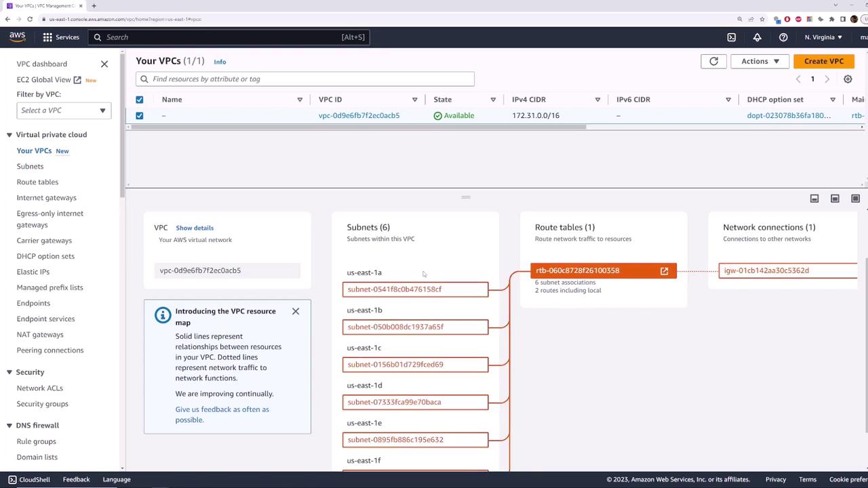Open the Language footer option
Image resolution: width=868 pixels, height=488 pixels.
pos(117,480)
